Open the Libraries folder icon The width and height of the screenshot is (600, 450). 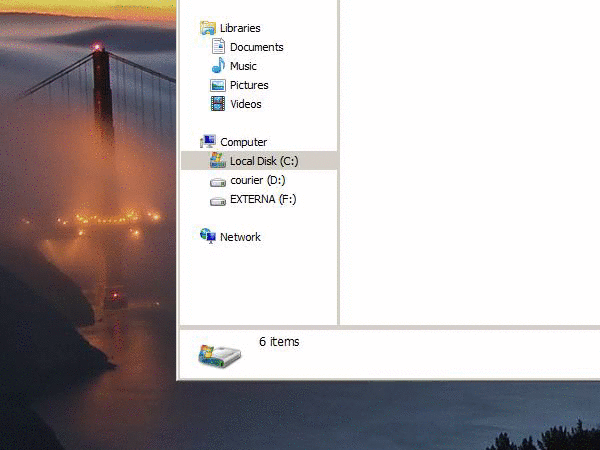(208, 28)
